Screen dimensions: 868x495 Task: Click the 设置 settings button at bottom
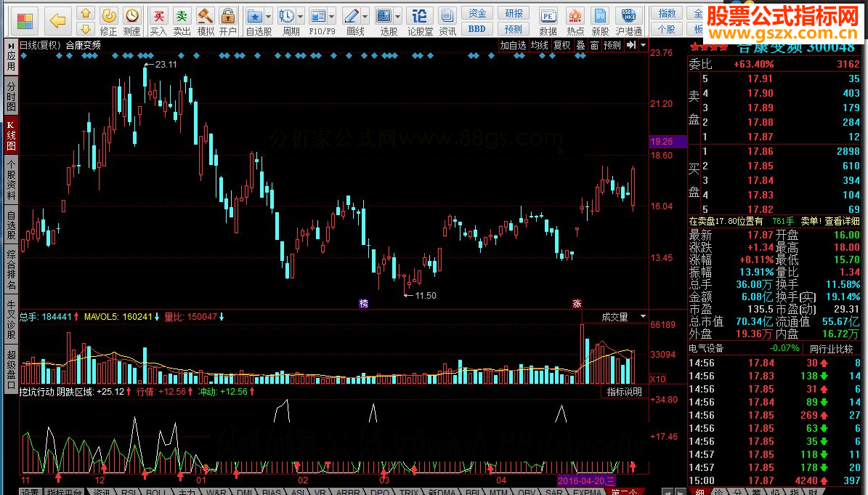[30, 491]
